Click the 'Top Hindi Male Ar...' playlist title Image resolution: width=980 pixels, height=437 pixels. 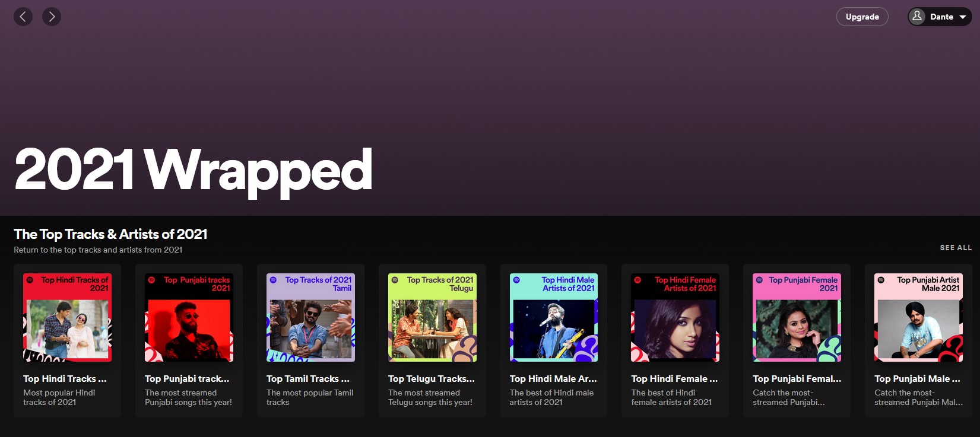click(553, 378)
